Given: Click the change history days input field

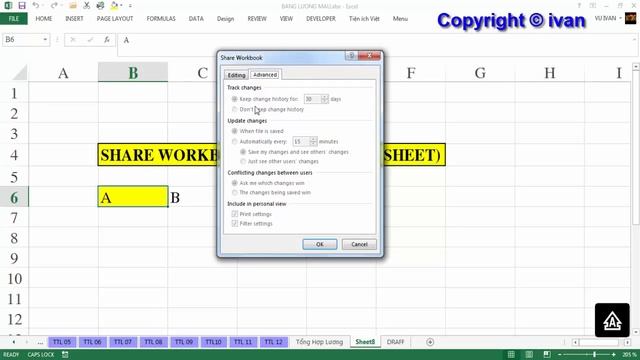Looking at the screenshot, I should (312, 99).
